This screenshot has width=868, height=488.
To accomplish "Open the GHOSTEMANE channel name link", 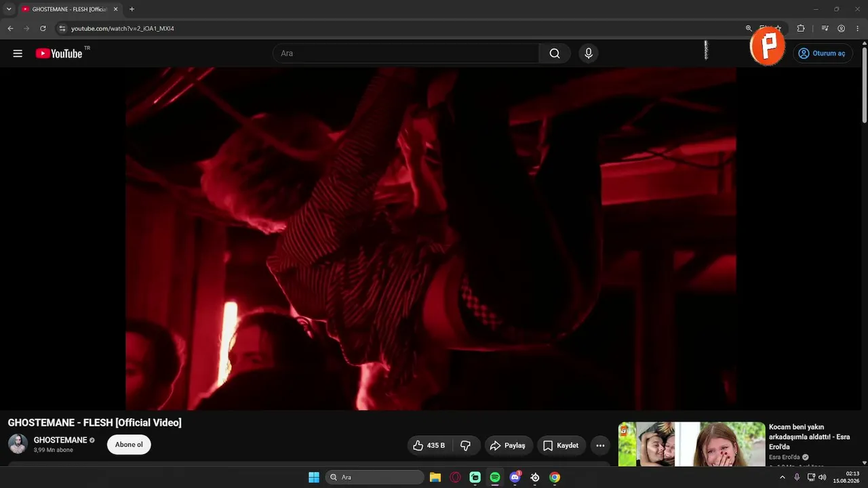I will pos(60,440).
